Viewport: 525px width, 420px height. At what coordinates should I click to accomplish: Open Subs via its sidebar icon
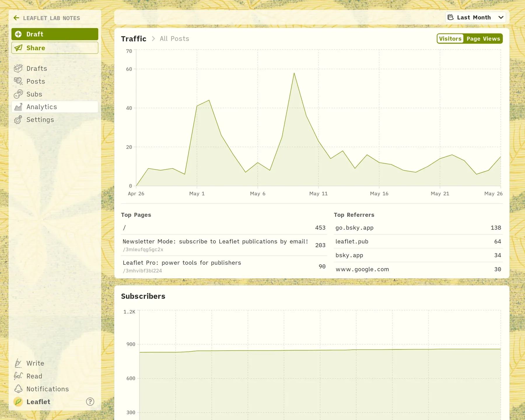pos(18,94)
